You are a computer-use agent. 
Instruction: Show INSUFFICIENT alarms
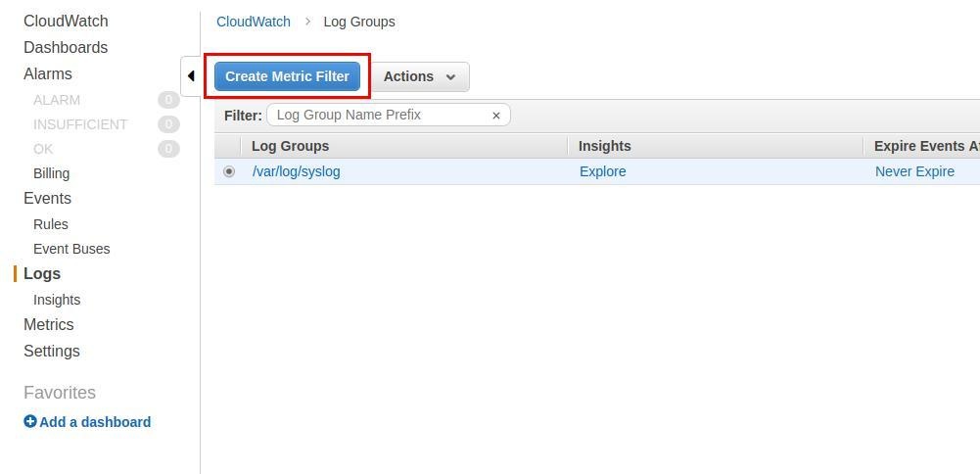pyautogui.click(x=80, y=124)
